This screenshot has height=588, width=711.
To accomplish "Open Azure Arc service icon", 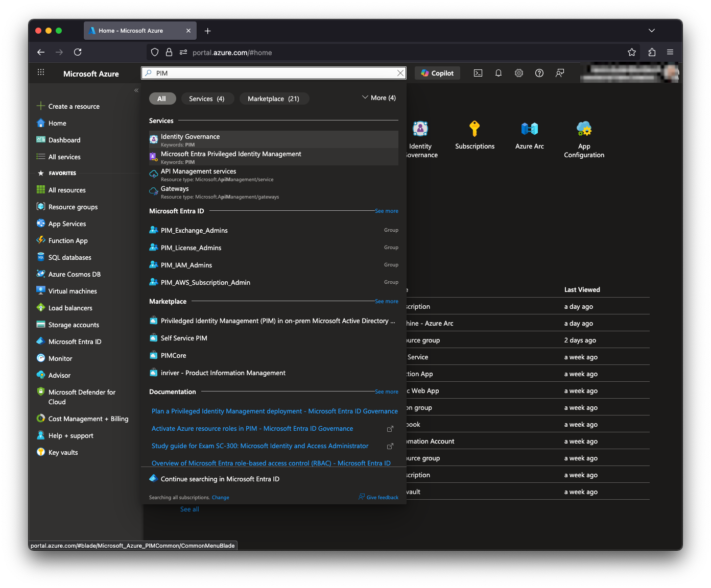I will 529,129.
